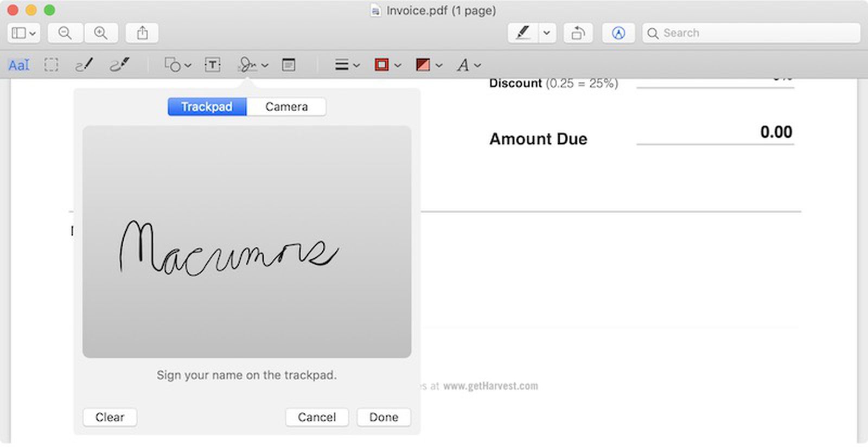868x447 pixels.
Task: Toggle the Highlight pen button
Action: (523, 33)
